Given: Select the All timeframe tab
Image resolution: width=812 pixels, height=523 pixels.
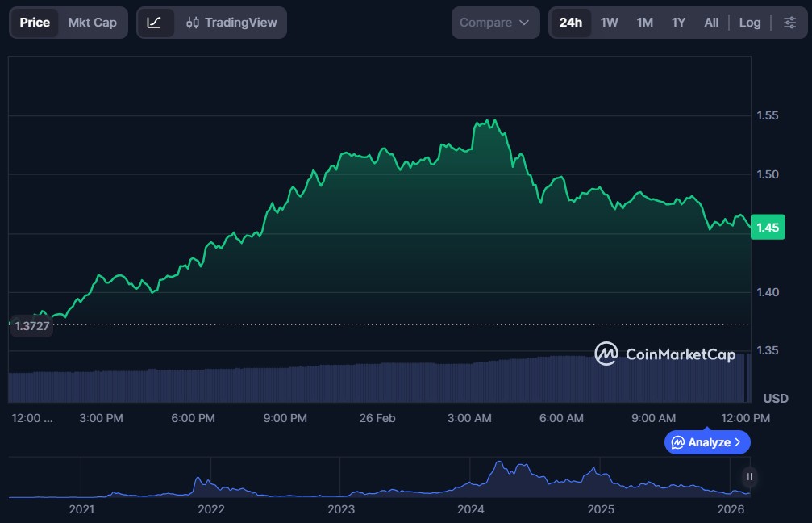Looking at the screenshot, I should point(710,23).
